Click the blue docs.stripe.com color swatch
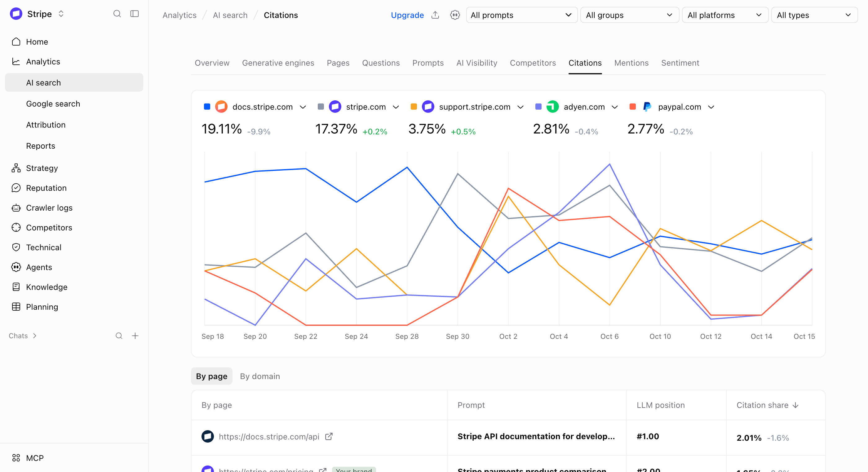 click(207, 107)
